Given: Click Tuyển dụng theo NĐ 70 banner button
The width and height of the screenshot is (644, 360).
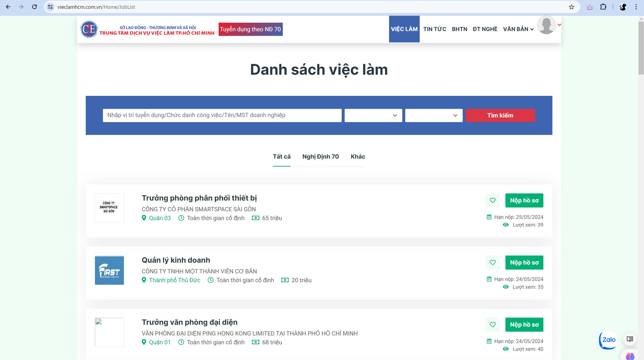Looking at the screenshot, I should 251,29.
